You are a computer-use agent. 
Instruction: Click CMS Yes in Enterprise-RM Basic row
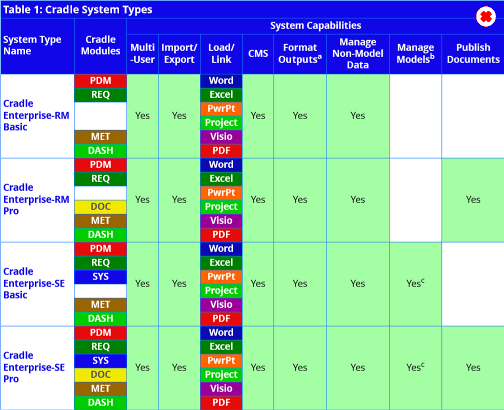[258, 116]
